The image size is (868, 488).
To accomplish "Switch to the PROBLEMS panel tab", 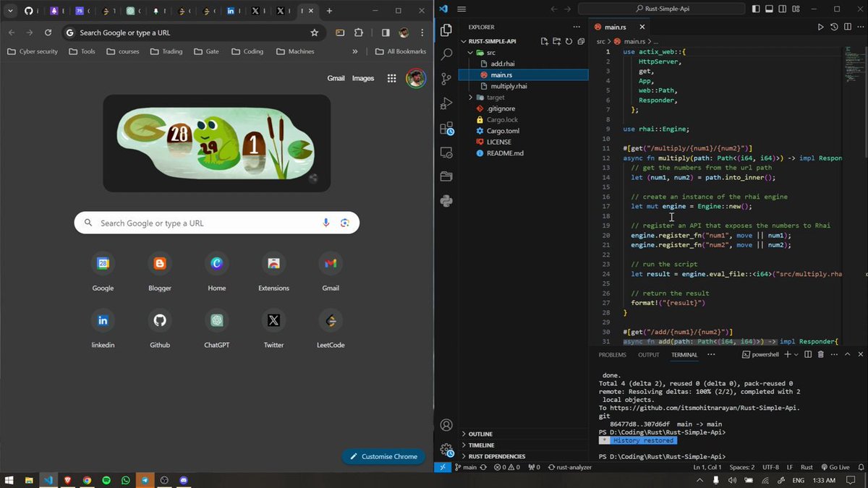I will pyautogui.click(x=612, y=355).
